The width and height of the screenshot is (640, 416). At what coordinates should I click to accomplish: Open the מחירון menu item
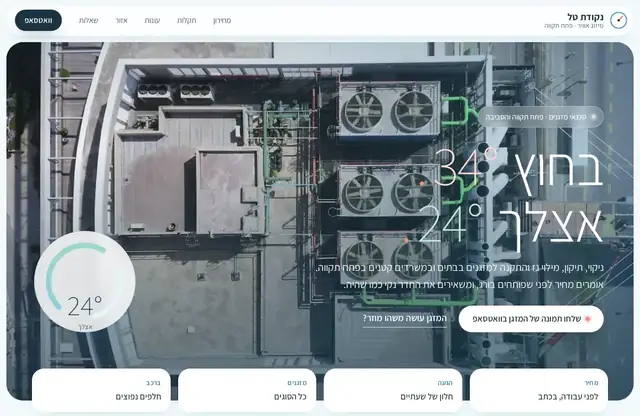tap(222, 20)
